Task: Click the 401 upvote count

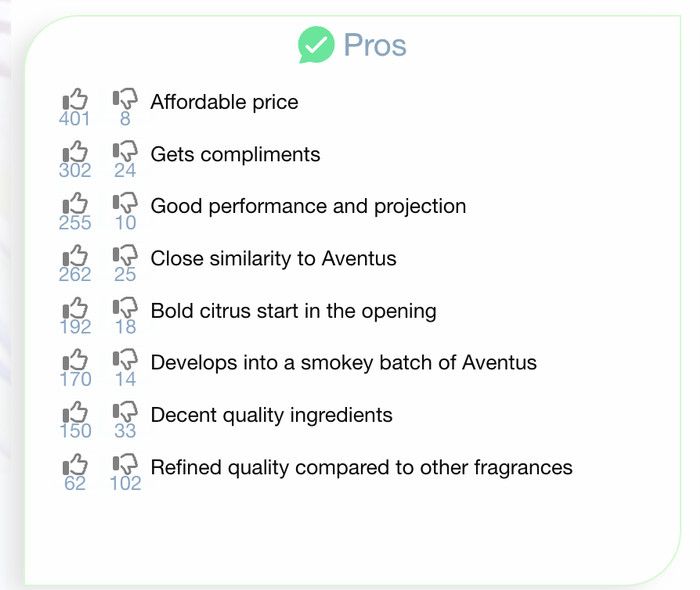Action: (75, 119)
